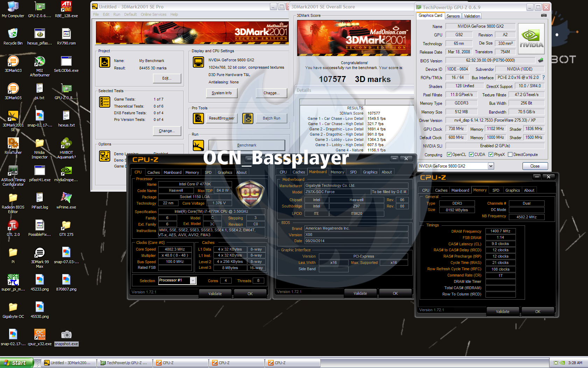Image resolution: width=588 pixels, height=368 pixels.
Task: Click the NVIDIA logo in GPU-Z
Action: [531, 39]
